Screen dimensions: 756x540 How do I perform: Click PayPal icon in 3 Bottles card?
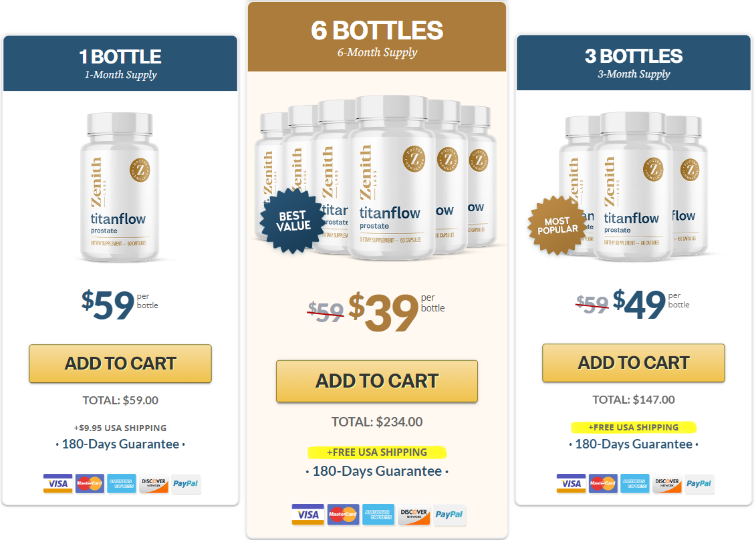(x=699, y=484)
